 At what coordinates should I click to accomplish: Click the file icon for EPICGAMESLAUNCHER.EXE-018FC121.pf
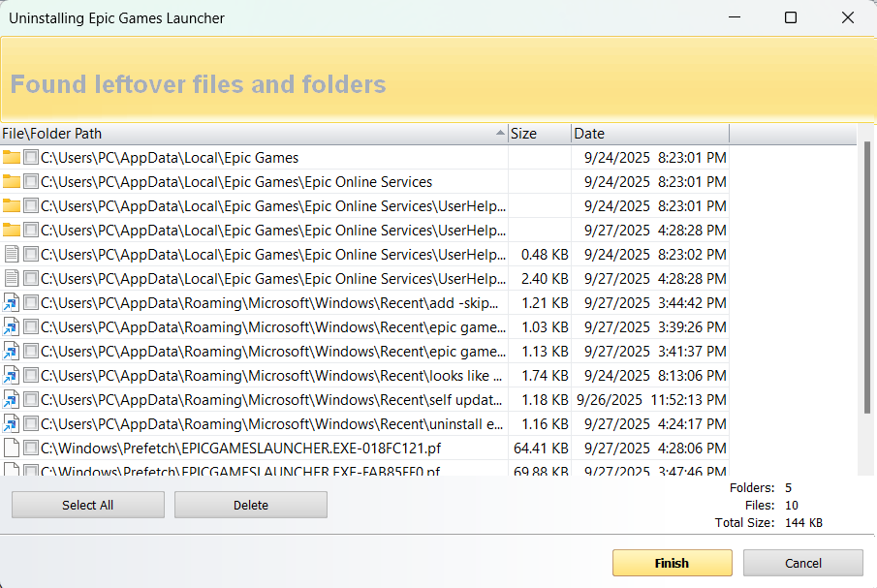[12, 449]
